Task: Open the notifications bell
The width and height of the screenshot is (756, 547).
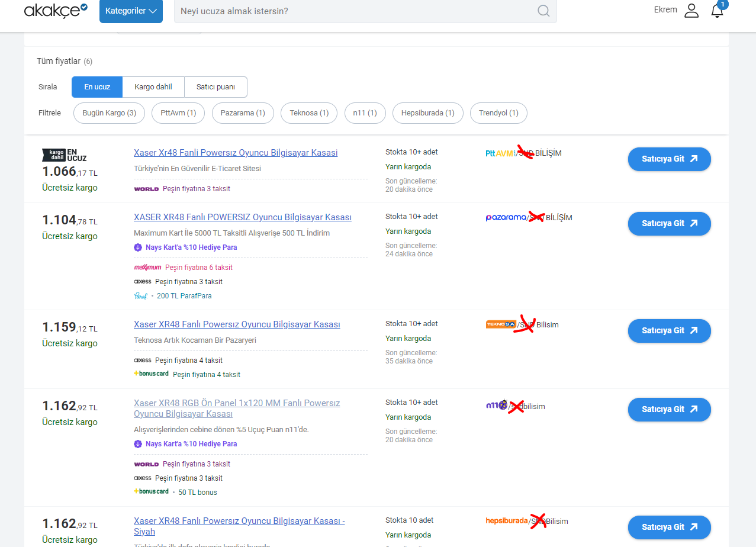Action: [x=718, y=10]
